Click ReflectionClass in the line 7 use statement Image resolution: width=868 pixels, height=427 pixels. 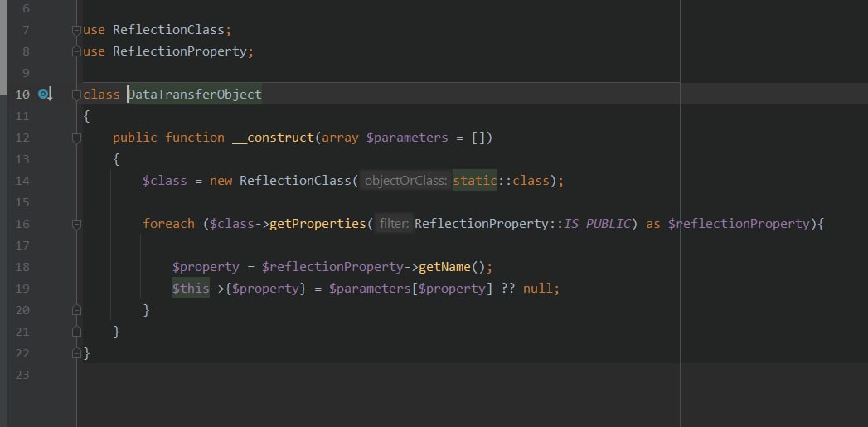tap(168, 30)
